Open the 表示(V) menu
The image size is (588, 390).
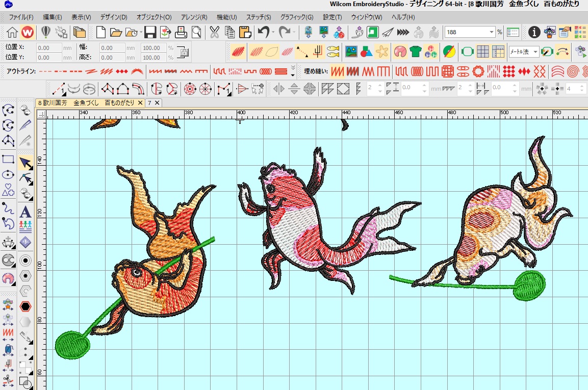82,17
